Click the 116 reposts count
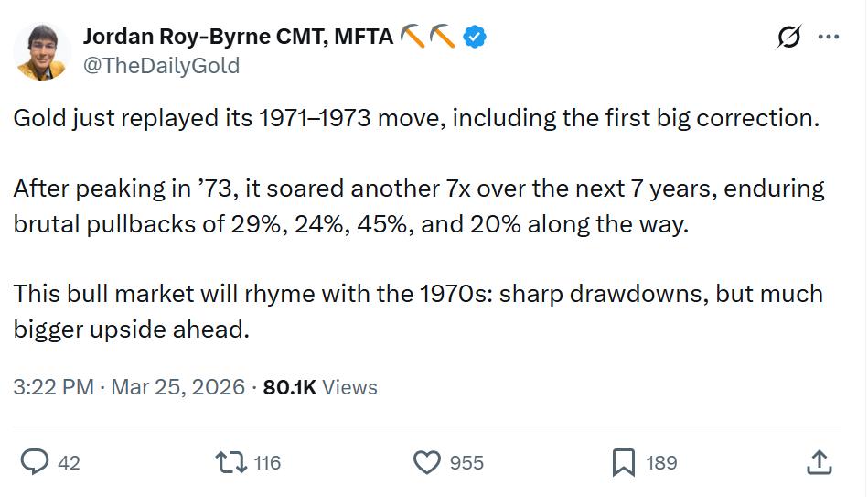Screen dimensions: 868x497 pyautogui.click(x=267, y=463)
